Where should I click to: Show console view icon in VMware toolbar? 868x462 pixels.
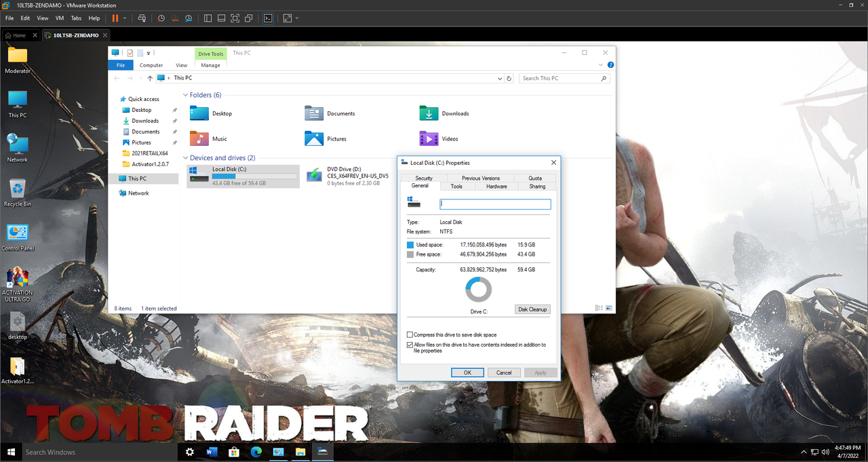[x=269, y=18]
